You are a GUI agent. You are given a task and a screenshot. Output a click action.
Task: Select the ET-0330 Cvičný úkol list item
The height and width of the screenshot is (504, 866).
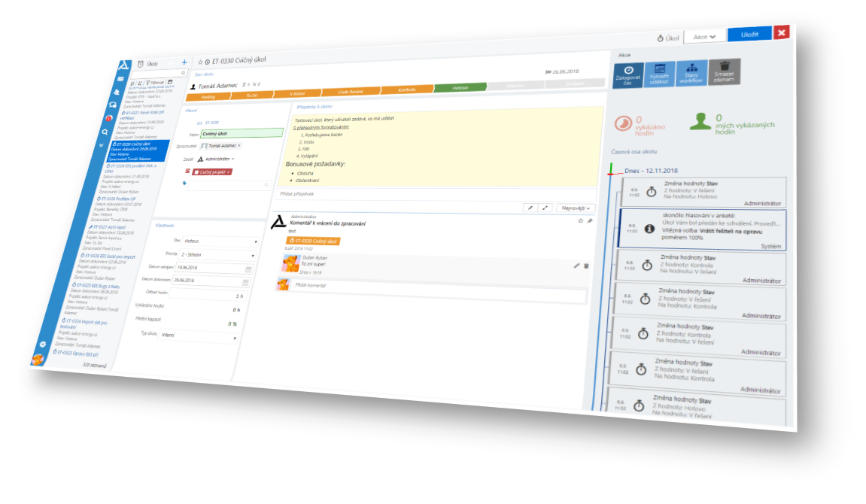click(137, 151)
